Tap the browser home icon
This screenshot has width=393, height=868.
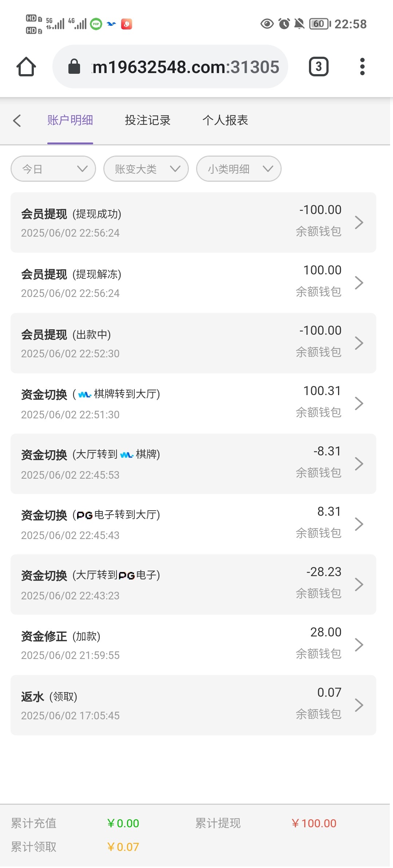tap(26, 67)
